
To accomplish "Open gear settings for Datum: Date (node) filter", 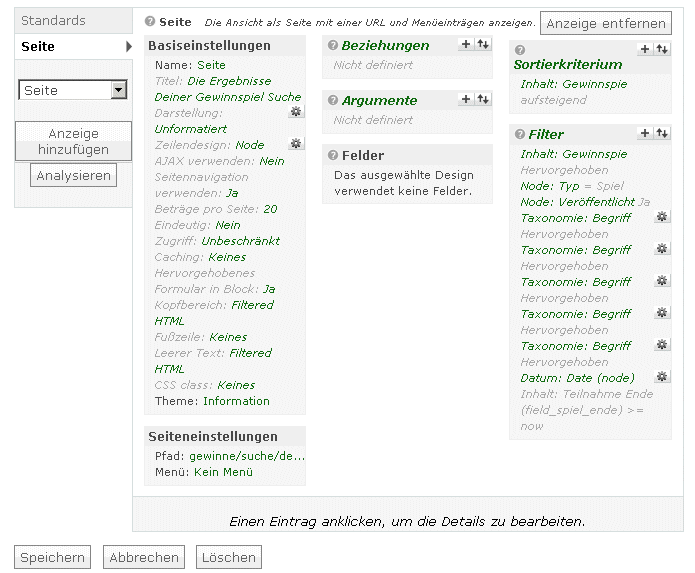I will [661, 377].
